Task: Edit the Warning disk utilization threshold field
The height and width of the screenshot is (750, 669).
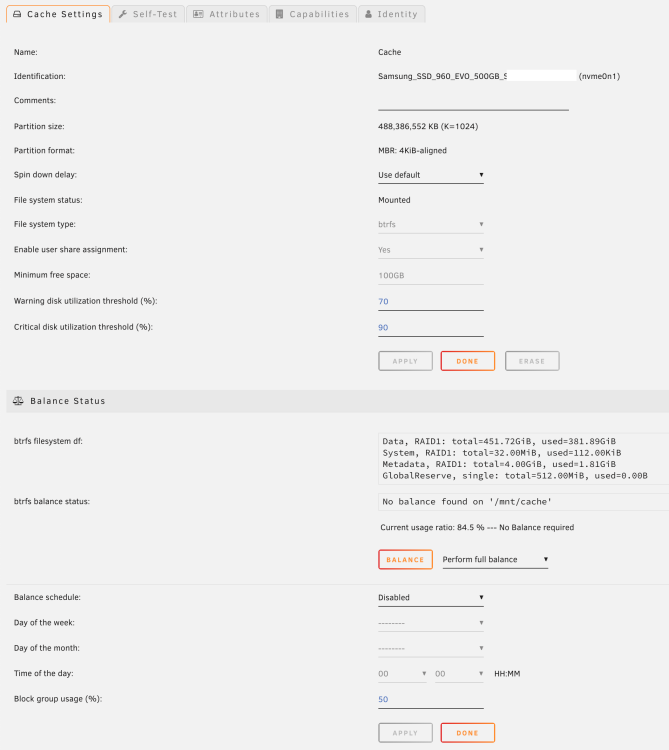Action: pyautogui.click(x=431, y=301)
